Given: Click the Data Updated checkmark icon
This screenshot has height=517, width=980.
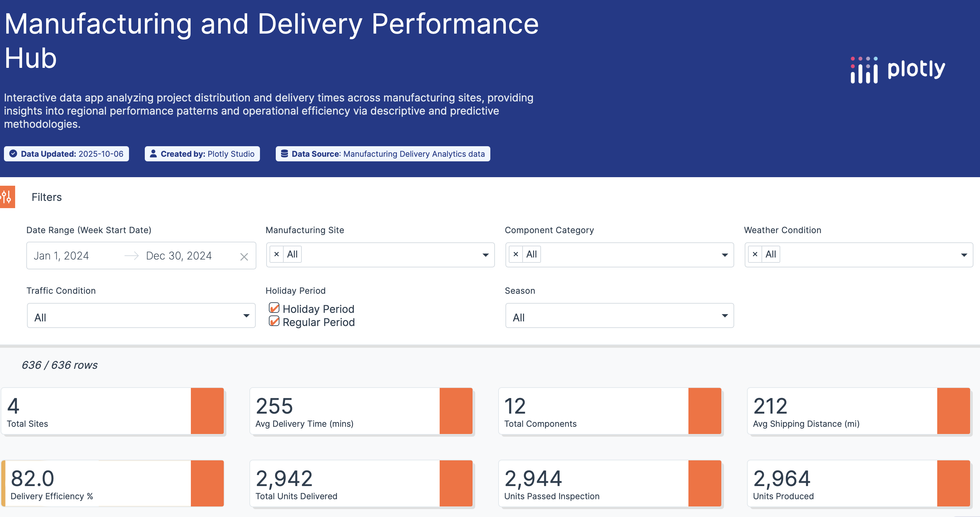Looking at the screenshot, I should click(13, 153).
